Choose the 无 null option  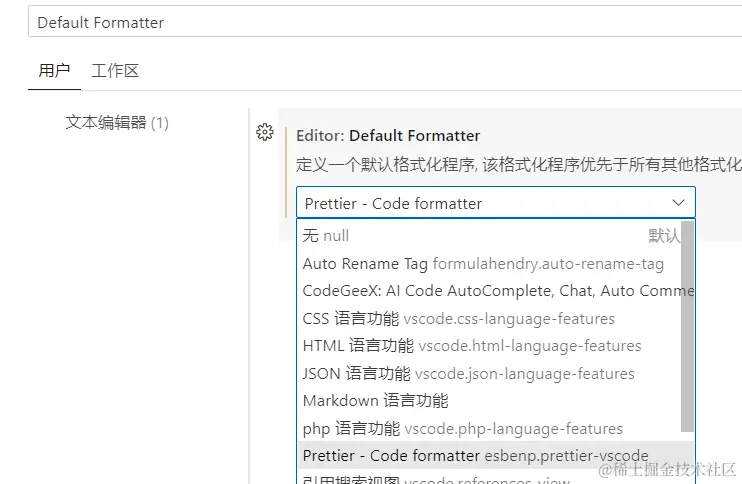490,235
